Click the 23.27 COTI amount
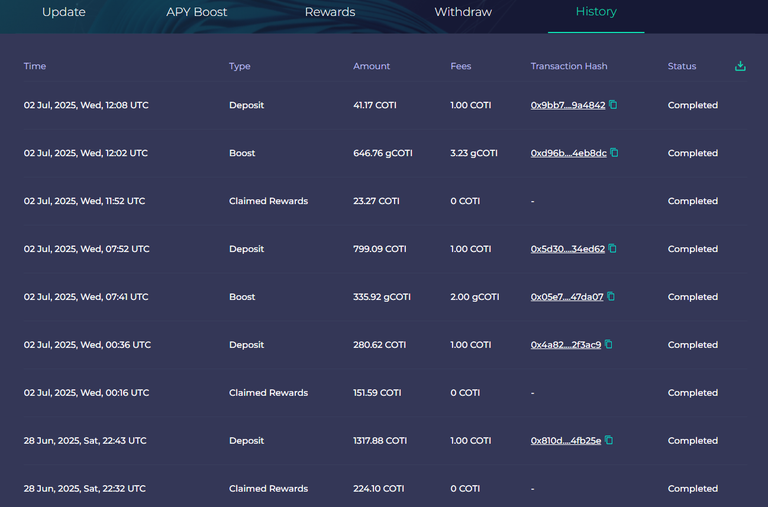The height and width of the screenshot is (507, 768). tap(376, 201)
